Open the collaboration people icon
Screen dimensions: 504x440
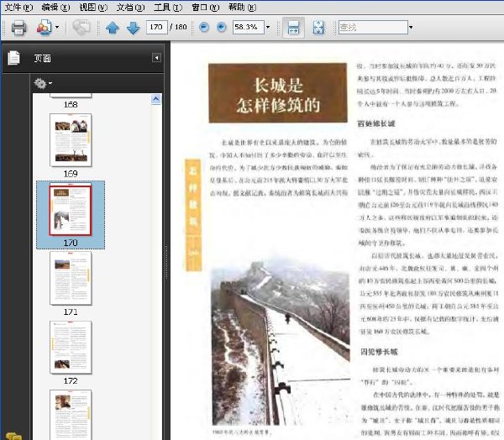pos(45,28)
